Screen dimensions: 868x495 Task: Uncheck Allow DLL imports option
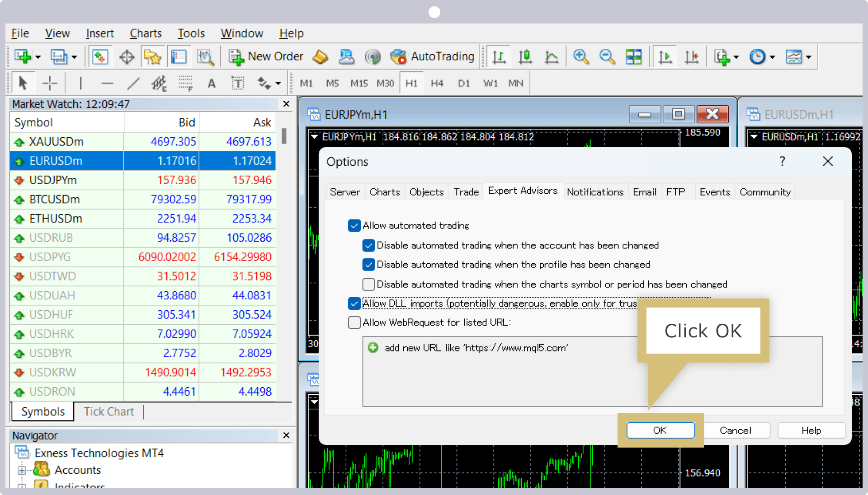354,304
